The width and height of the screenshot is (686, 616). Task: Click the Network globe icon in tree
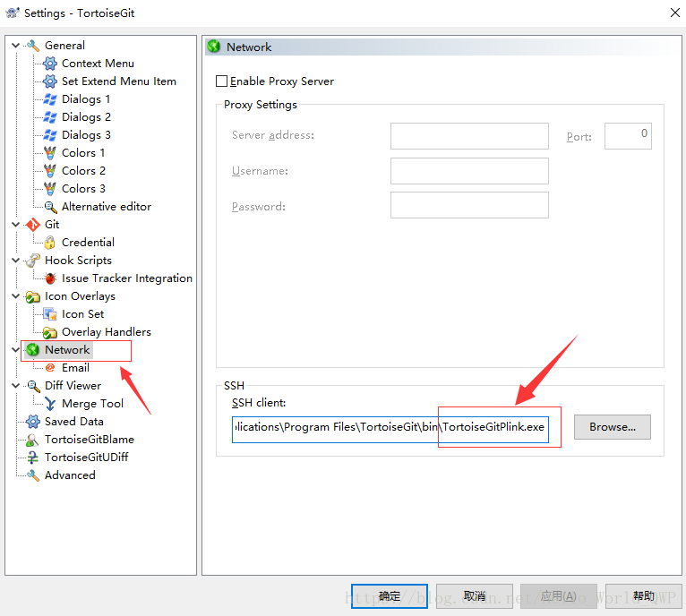point(33,350)
